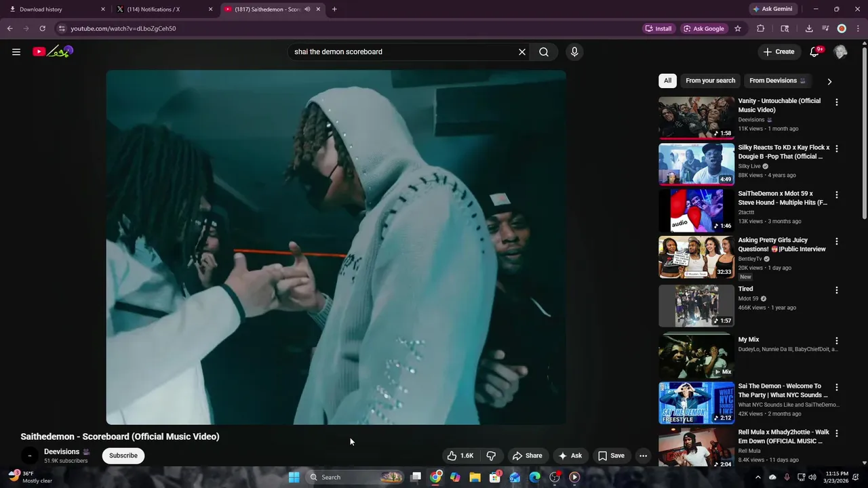Viewport: 868px width, 488px height.
Task: Click Ask Google in the address bar
Action: (703, 28)
